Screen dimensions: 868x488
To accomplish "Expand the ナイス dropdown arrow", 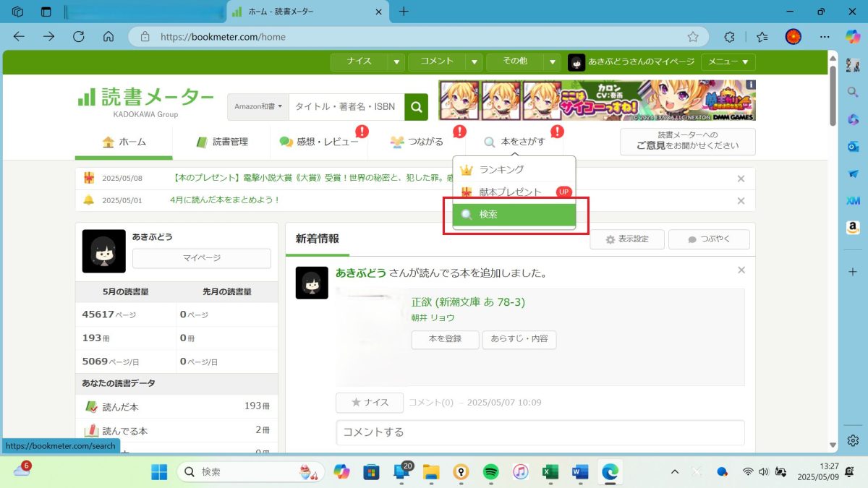I will click(396, 62).
